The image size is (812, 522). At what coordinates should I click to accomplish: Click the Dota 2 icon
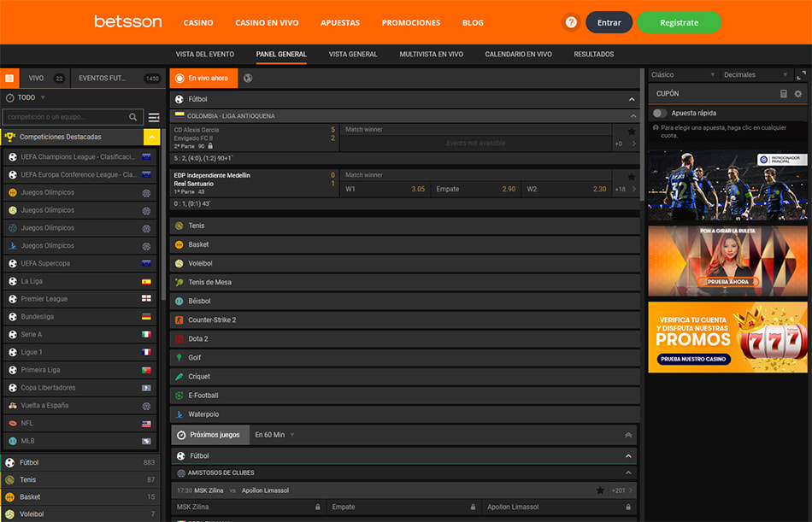179,338
